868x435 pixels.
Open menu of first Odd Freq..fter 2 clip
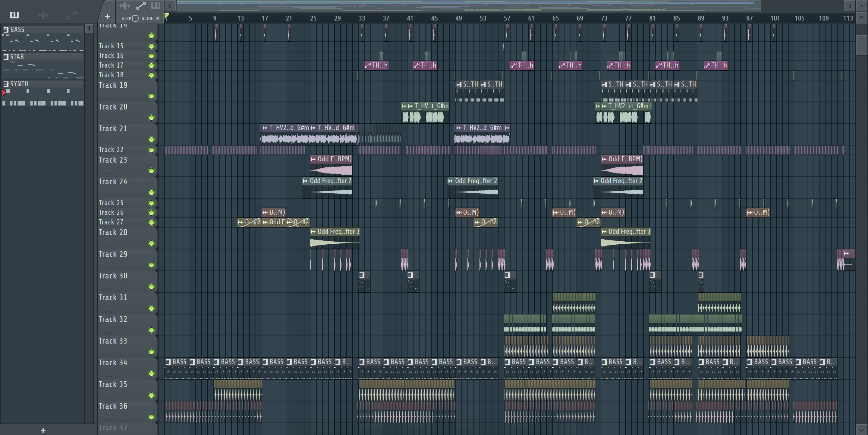coord(305,181)
